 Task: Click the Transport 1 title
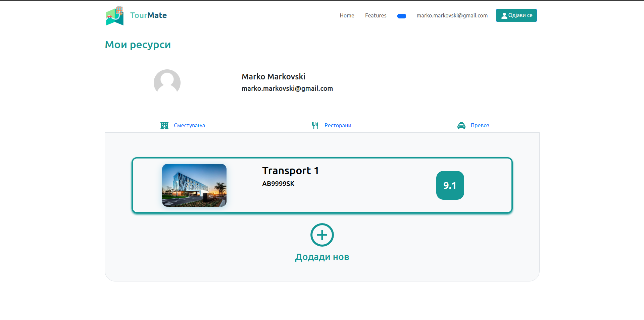(290, 171)
